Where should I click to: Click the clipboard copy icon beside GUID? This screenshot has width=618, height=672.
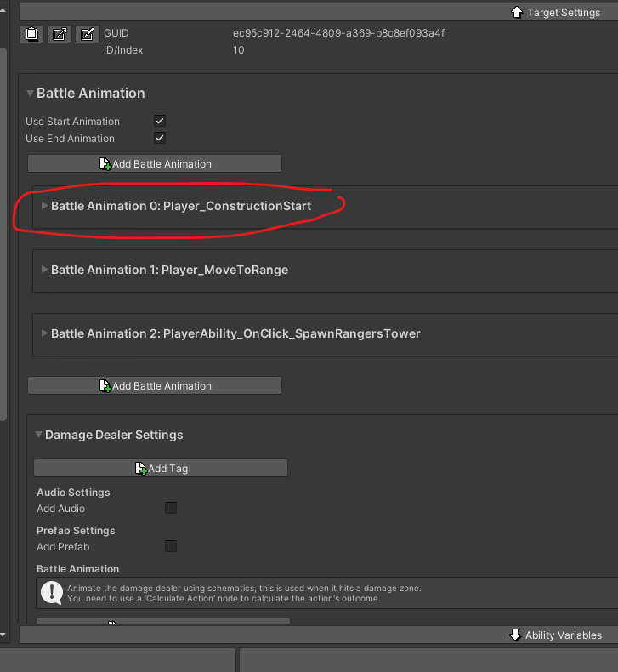(x=31, y=34)
